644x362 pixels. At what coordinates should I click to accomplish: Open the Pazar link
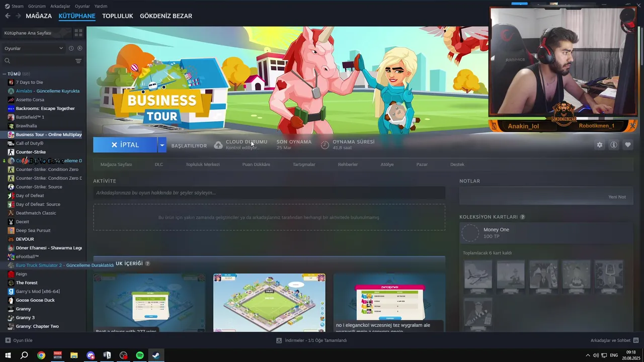[422, 164]
